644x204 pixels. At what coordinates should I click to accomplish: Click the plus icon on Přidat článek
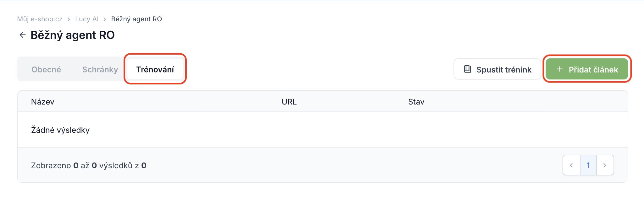click(560, 69)
